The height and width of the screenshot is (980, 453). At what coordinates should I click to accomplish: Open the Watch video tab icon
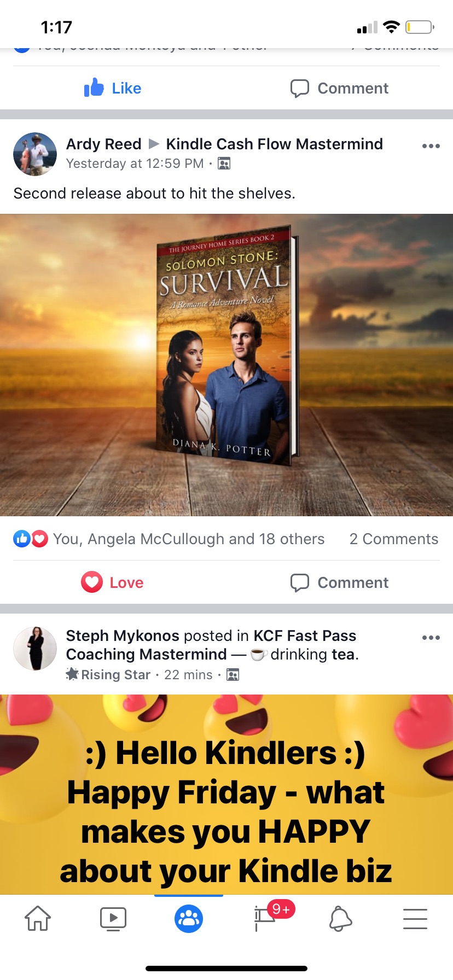pyautogui.click(x=113, y=918)
